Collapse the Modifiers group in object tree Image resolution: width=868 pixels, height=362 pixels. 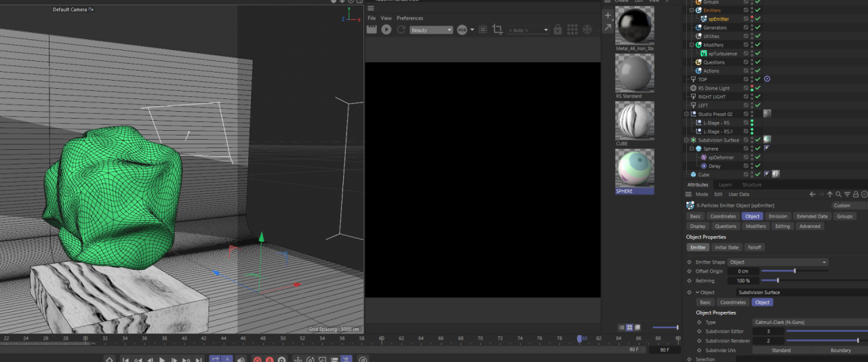pyautogui.click(x=691, y=45)
